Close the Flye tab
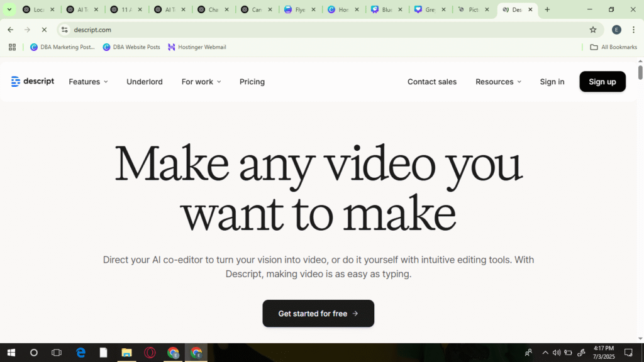The image size is (644, 362). click(313, 9)
